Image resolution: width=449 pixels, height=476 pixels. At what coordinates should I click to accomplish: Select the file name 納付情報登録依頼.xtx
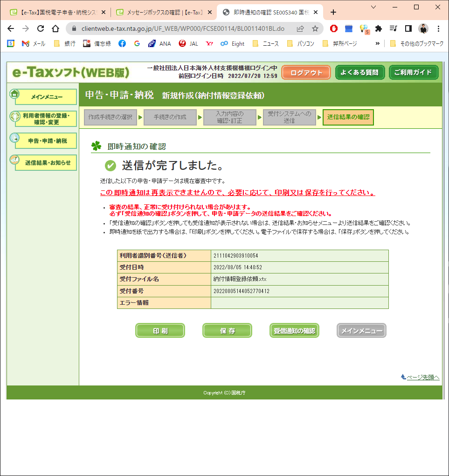click(240, 279)
